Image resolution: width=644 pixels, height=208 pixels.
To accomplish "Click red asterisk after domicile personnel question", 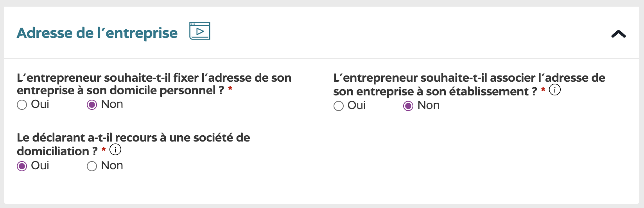I will [230, 89].
